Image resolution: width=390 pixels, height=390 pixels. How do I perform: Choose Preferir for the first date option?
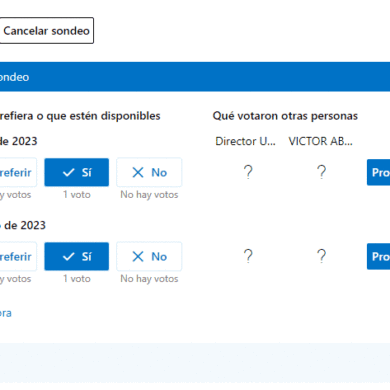tap(18, 172)
